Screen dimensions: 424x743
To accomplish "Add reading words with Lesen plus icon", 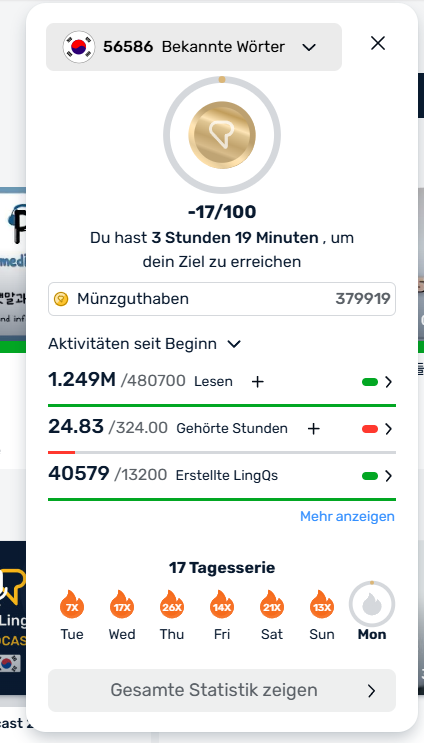I will 257,382.
